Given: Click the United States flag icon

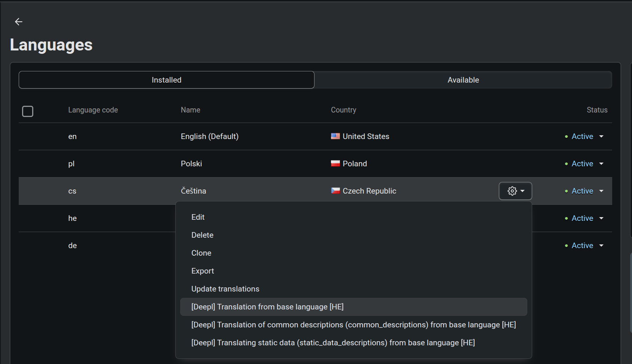Looking at the screenshot, I should (x=335, y=136).
